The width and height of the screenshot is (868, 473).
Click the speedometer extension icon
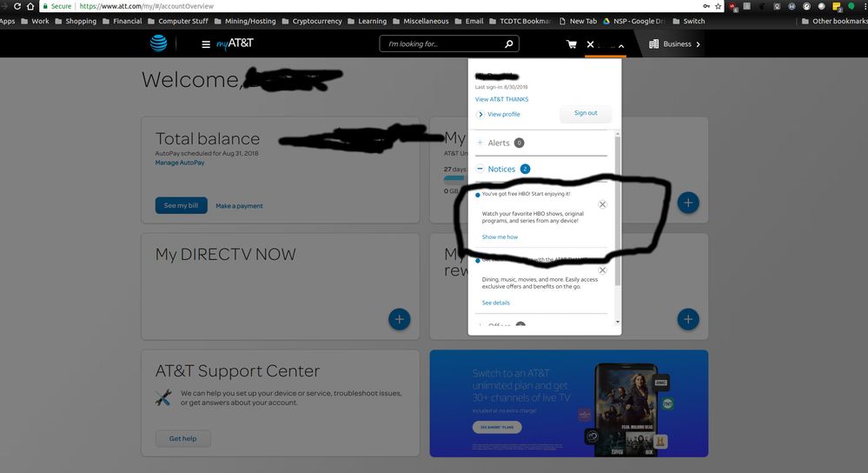pos(806,6)
